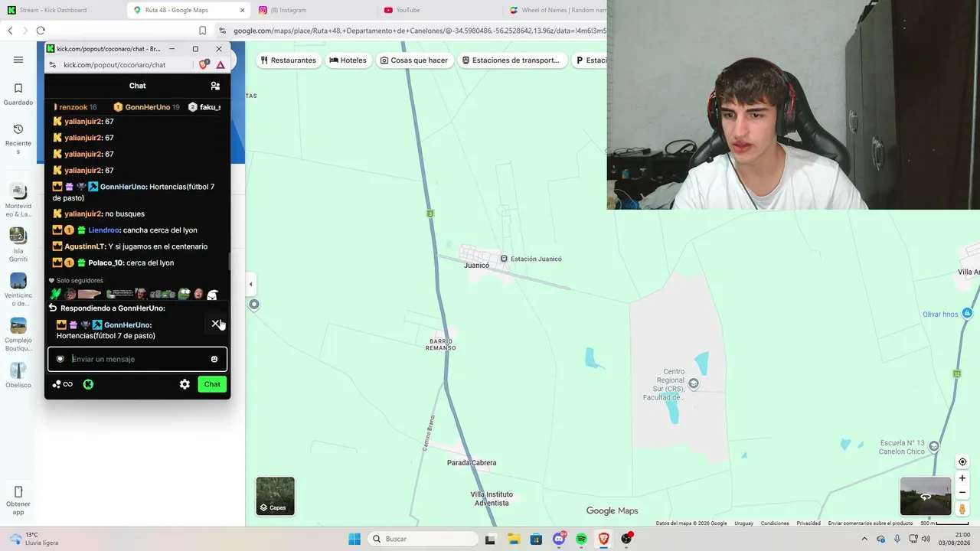
Task: Open Isla Gorriti recent place
Action: point(18,245)
